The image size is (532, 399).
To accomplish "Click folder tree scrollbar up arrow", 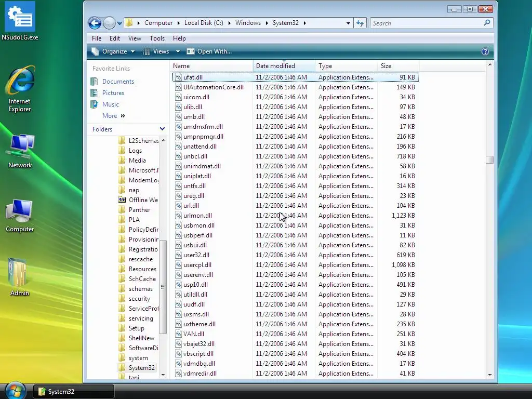I will [163, 140].
